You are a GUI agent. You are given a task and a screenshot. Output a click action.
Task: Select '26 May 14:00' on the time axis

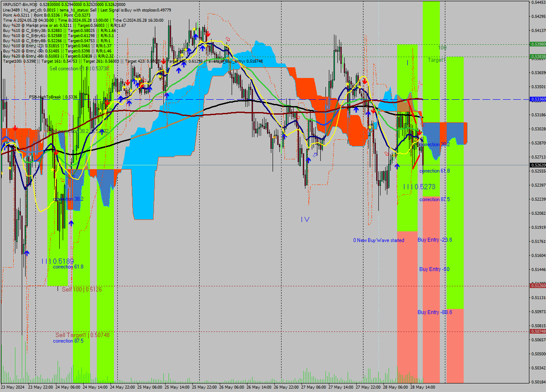(259, 387)
